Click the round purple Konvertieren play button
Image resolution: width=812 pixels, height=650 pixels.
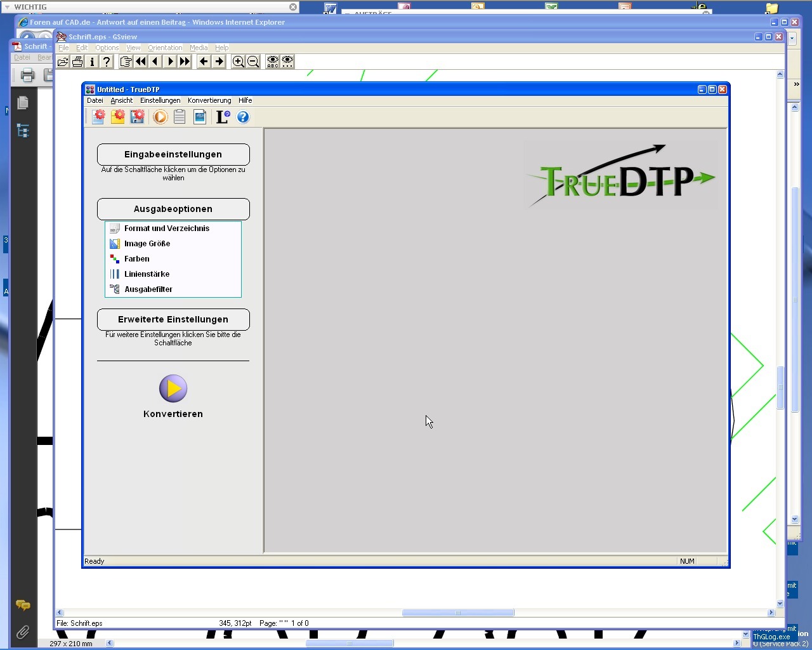[x=173, y=388]
